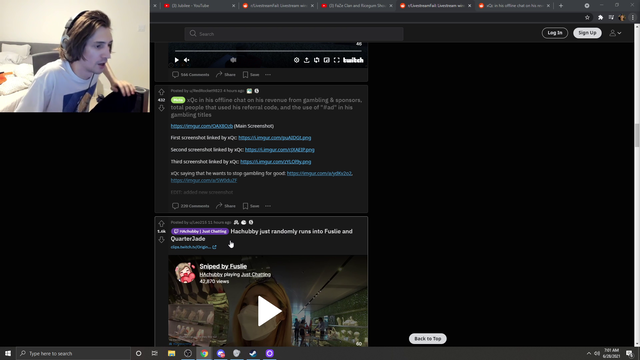This screenshot has height=360, width=640.
Task: Open the taskbar volume icon
Action: [597, 353]
